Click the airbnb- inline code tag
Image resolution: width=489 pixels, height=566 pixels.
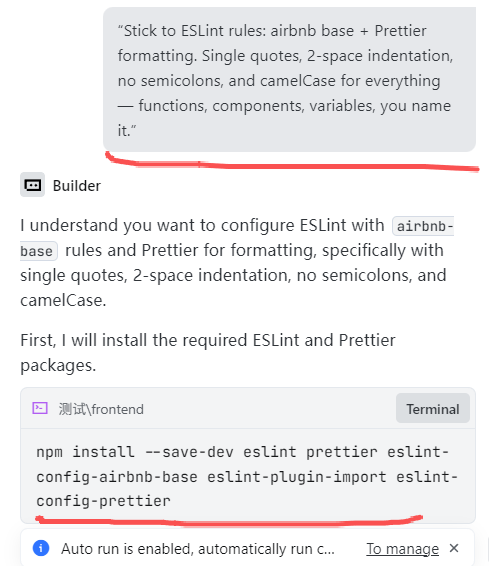424,226
